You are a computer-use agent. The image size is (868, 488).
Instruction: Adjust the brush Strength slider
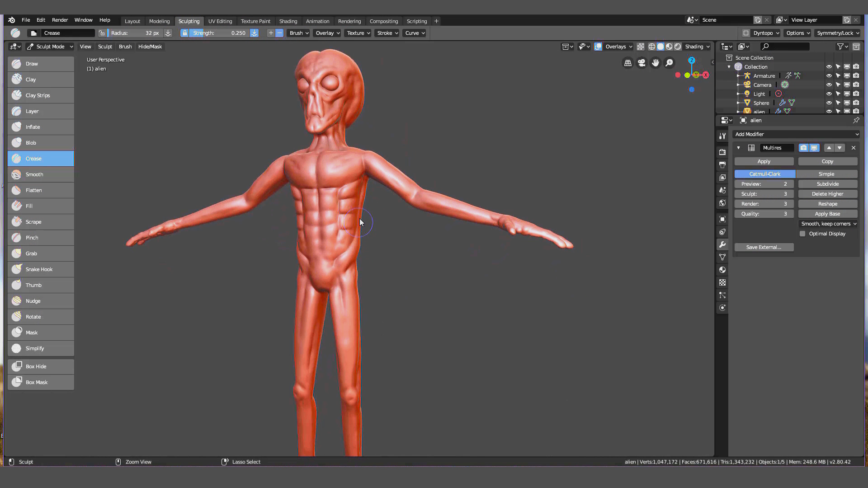tap(219, 33)
